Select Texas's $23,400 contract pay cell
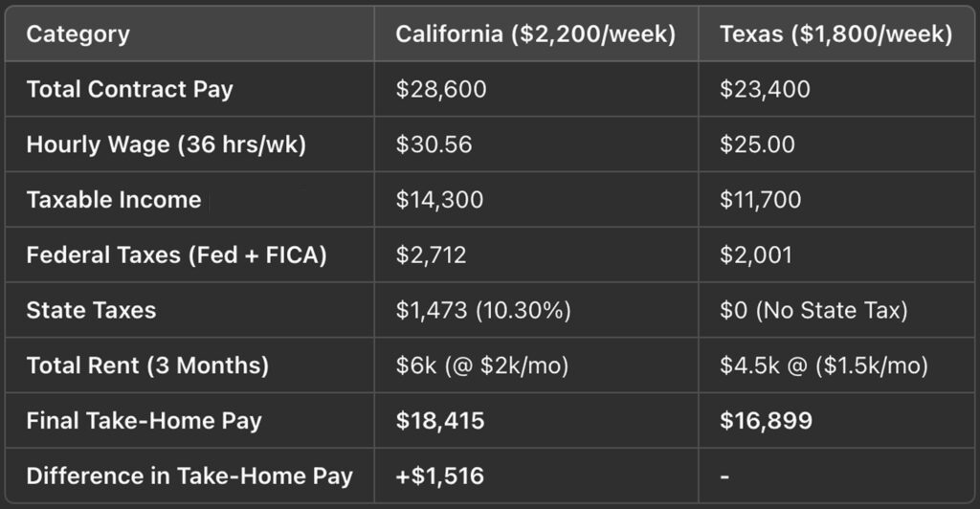Image resolution: width=980 pixels, height=509 pixels. 765,90
